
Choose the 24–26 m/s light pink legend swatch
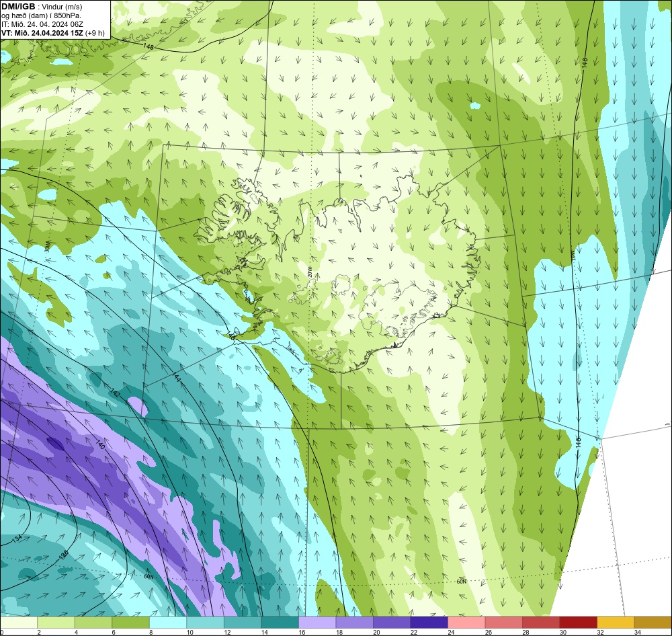click(466, 623)
